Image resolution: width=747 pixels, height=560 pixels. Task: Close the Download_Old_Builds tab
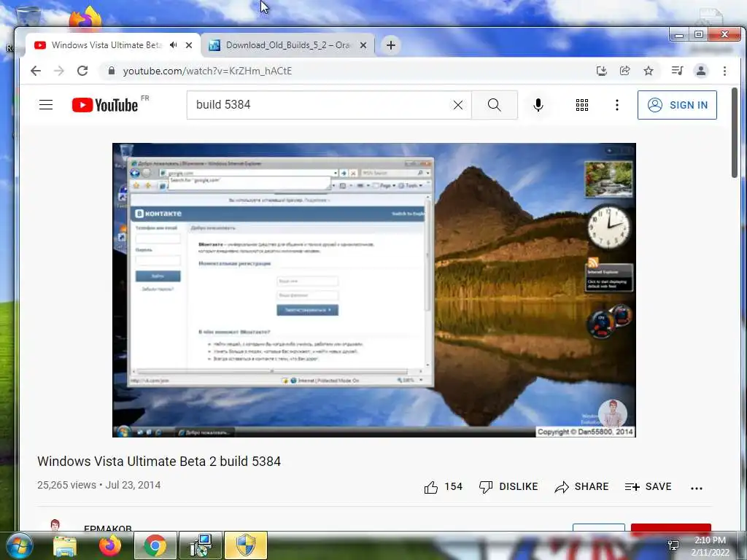[363, 45]
